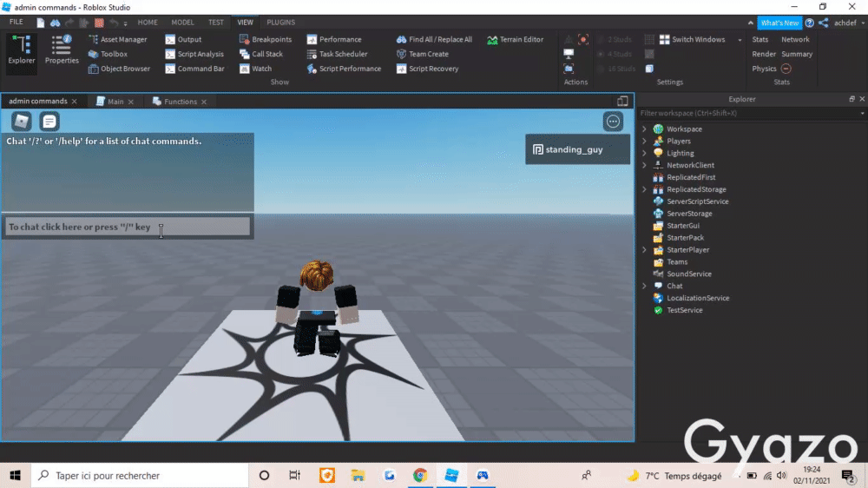Open the Switch Windows dropdown arrow
Screen dimensions: 868x488
(740, 40)
